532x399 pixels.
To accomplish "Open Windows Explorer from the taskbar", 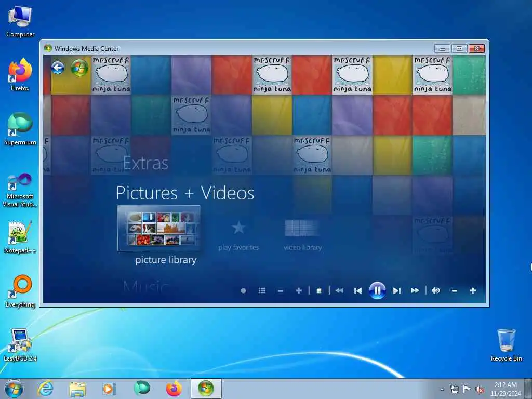I will click(77, 389).
